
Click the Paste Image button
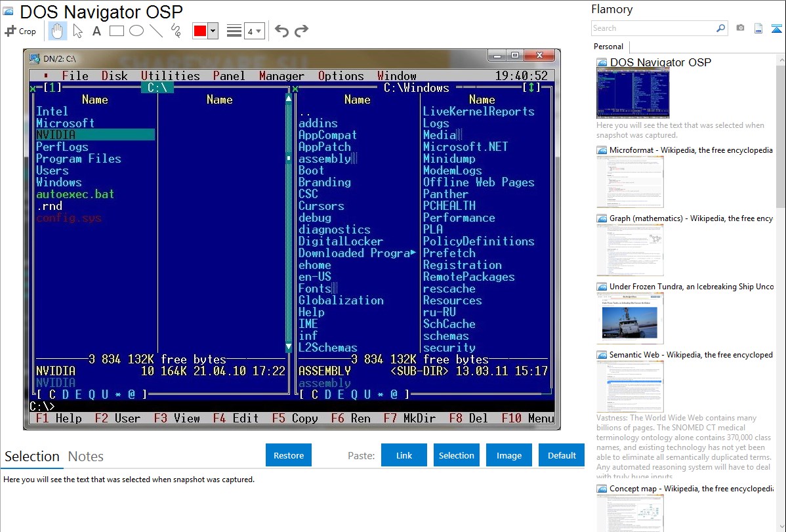coord(508,455)
